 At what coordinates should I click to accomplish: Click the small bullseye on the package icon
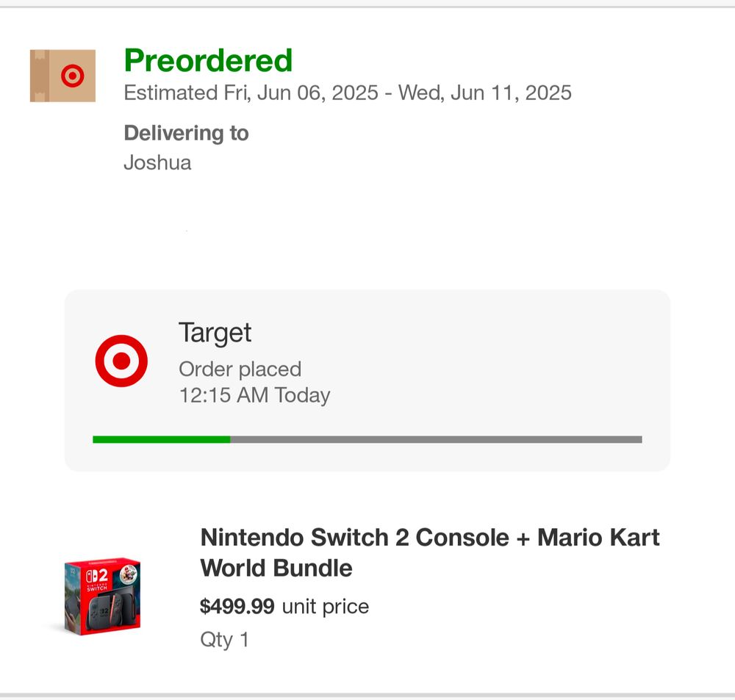(x=73, y=76)
